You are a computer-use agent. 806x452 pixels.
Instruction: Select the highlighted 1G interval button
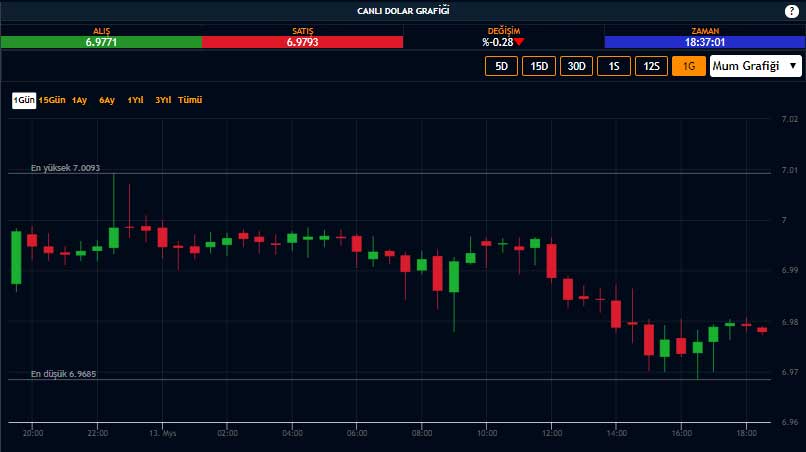pos(689,66)
